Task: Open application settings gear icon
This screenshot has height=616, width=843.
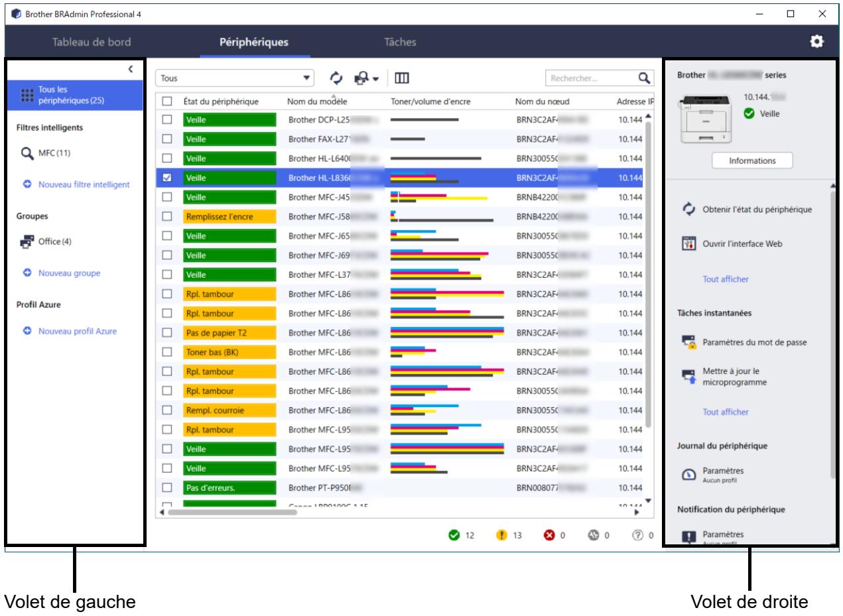Action: tap(818, 42)
